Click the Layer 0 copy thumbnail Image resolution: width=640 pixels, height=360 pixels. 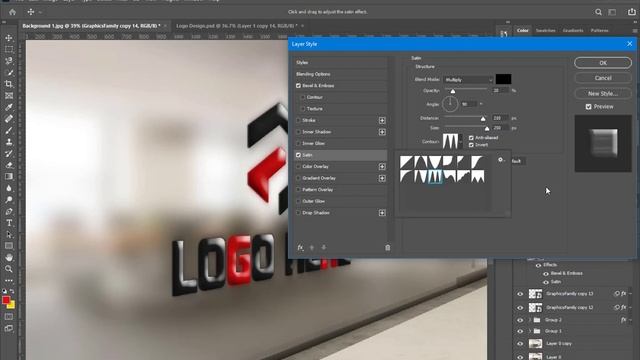coord(535,344)
